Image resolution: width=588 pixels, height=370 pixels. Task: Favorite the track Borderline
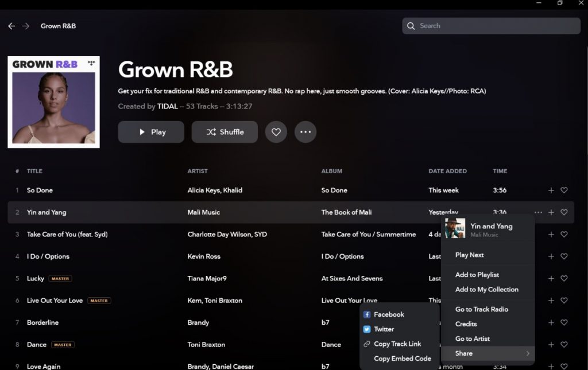pos(564,323)
